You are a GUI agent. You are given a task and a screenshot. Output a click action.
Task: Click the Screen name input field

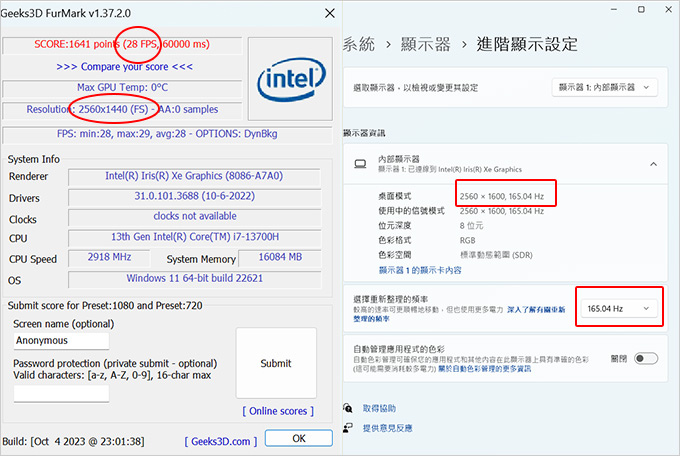61,341
